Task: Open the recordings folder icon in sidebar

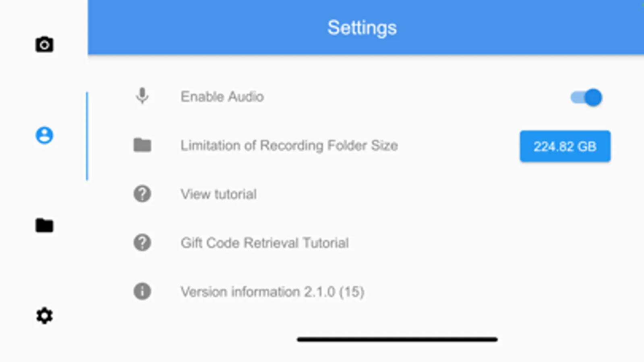Action: point(44,225)
